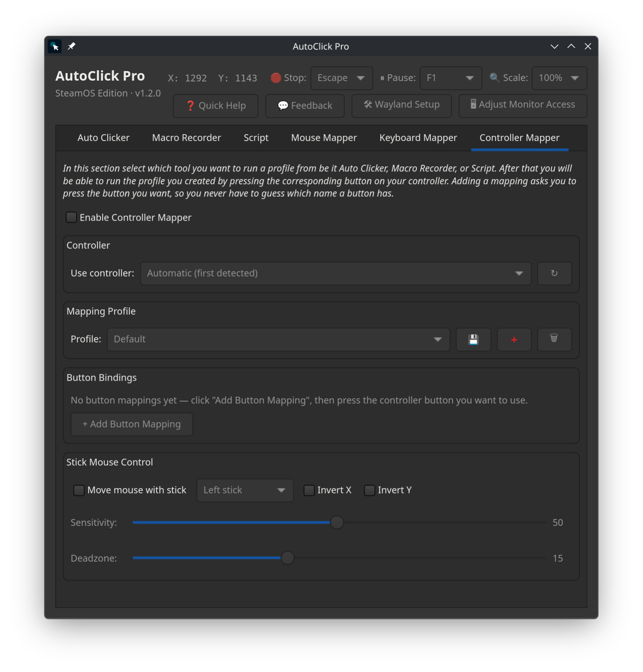
Task: Toggle the pin window icon
Action: pos(71,46)
